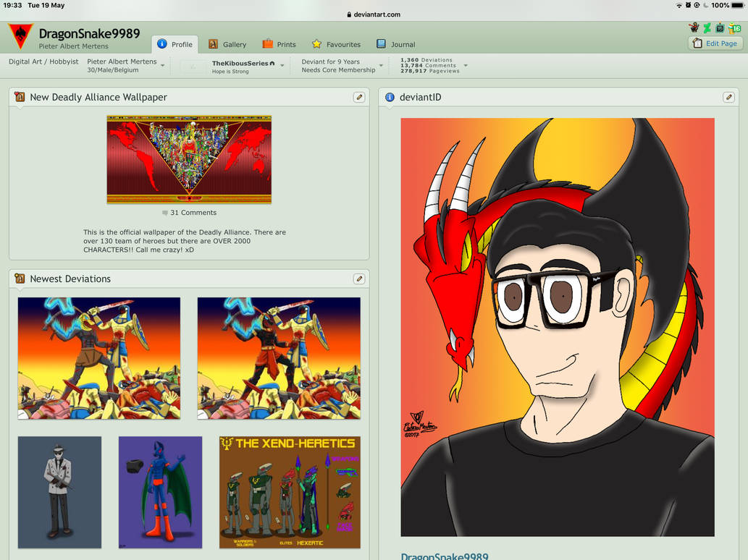Open the Deadly Alliance wallpaper thumbnail
This screenshot has height=560, width=748.
point(190,159)
